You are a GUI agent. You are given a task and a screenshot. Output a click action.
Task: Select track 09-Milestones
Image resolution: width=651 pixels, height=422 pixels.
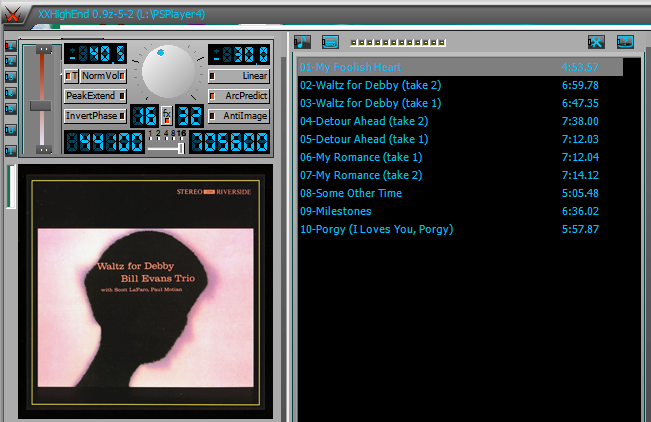(x=460, y=211)
